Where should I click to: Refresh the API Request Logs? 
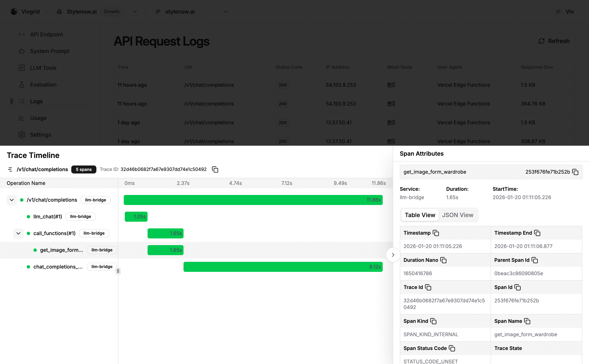[x=554, y=41]
